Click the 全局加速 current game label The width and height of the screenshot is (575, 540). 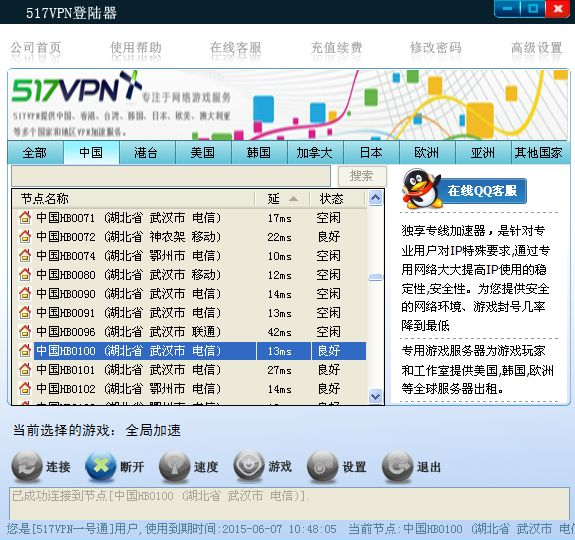click(x=153, y=430)
